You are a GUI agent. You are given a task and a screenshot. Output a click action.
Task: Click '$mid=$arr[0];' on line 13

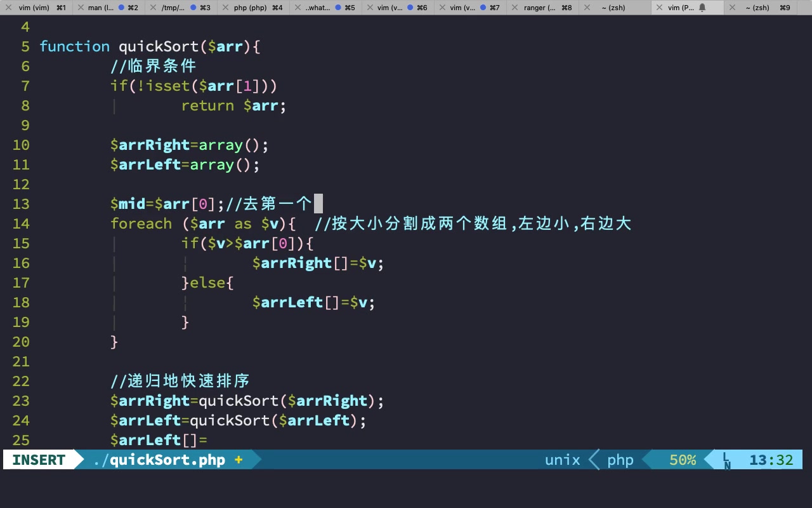[x=167, y=204]
